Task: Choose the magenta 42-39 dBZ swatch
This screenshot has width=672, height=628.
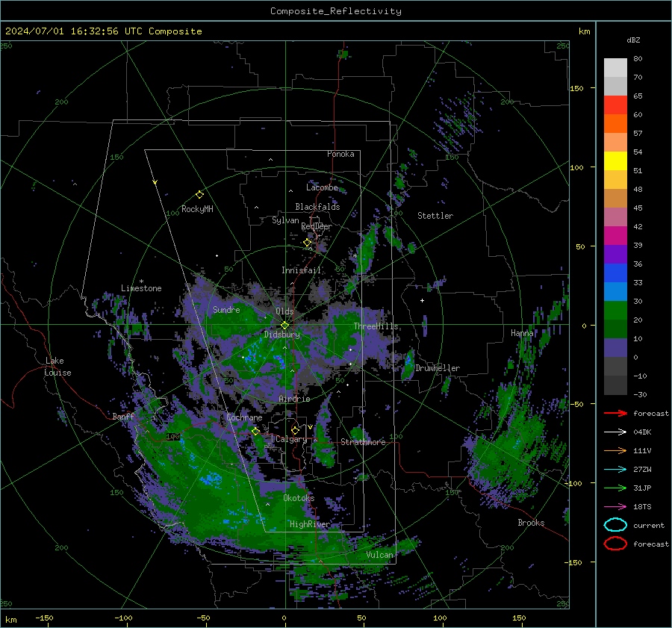Action: [x=615, y=235]
